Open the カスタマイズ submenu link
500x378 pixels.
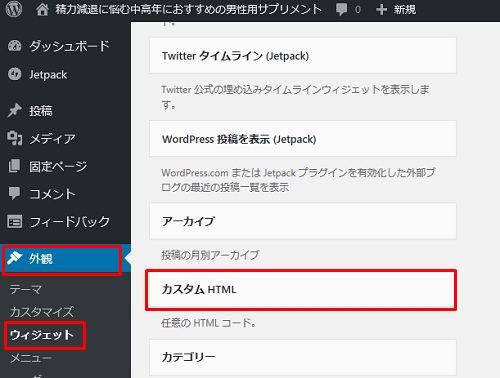(42, 312)
